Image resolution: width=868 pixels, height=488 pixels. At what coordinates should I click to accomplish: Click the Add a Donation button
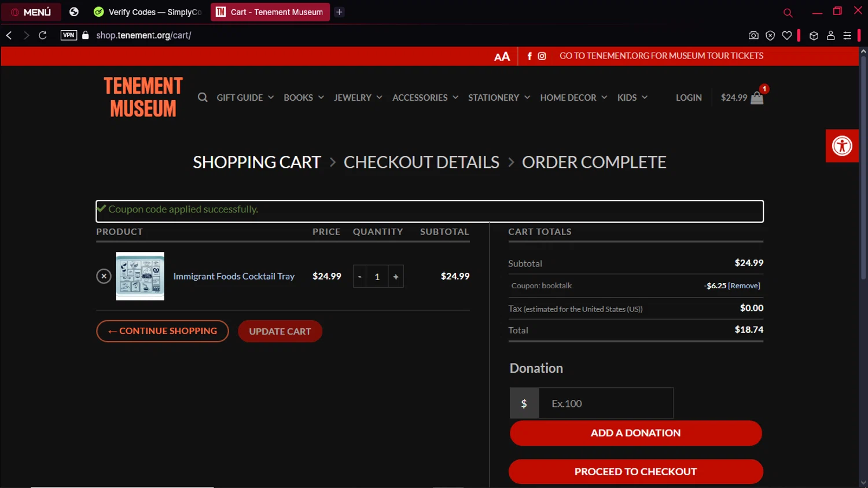tap(635, 433)
